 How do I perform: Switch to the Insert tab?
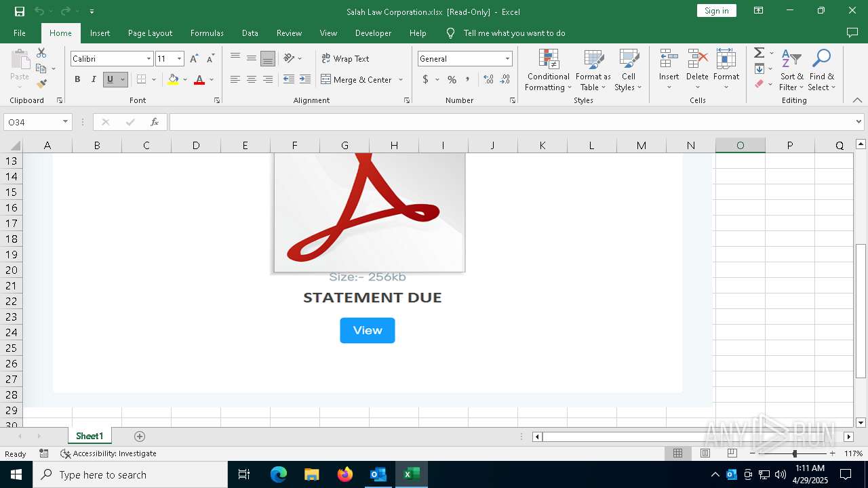click(100, 33)
